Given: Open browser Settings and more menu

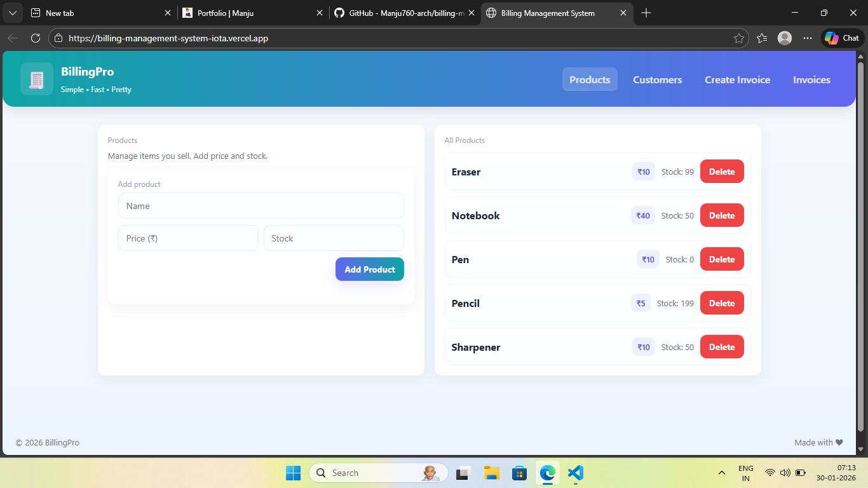Looking at the screenshot, I should click(x=808, y=38).
